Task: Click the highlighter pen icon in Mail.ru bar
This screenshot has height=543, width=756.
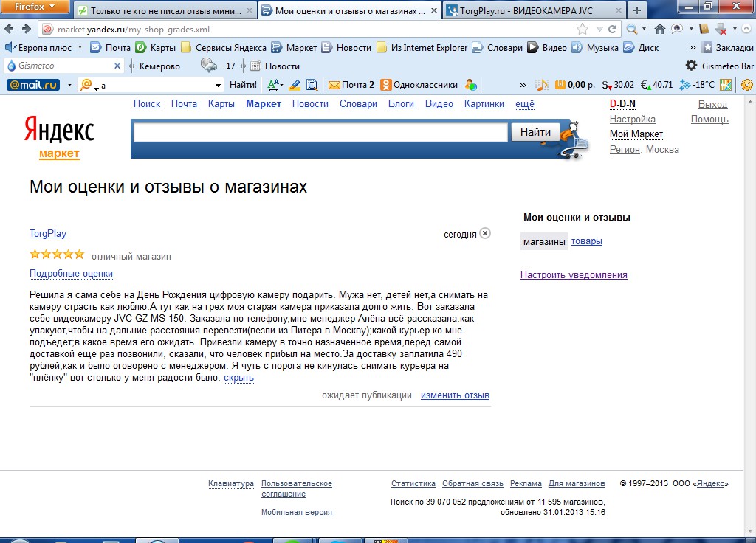Action: [295, 85]
